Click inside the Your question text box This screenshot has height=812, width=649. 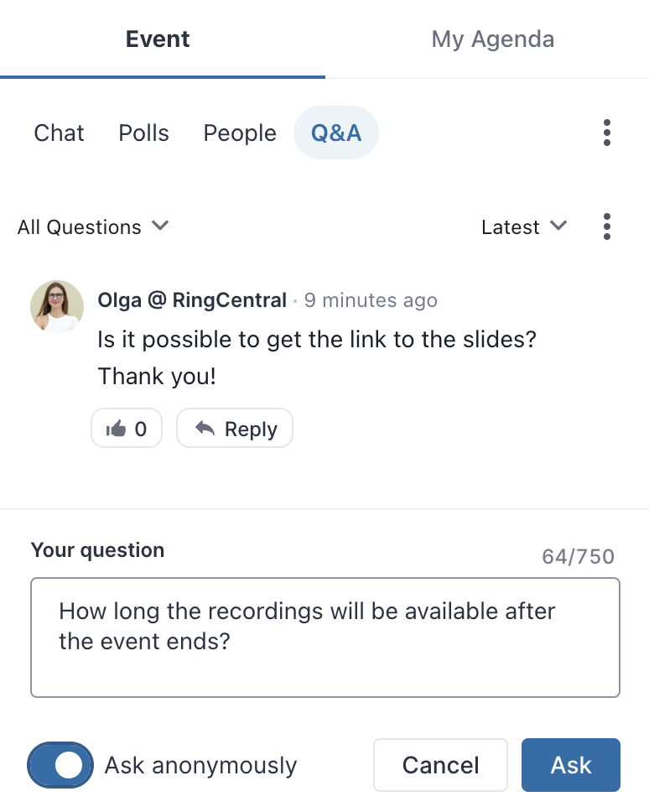(x=325, y=638)
